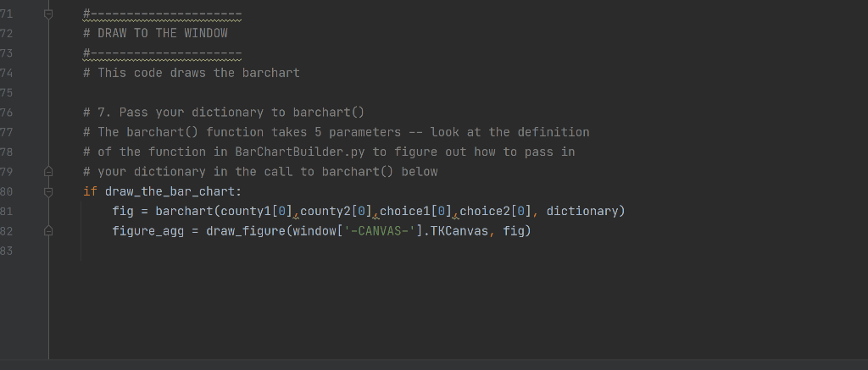Click the gutter next to line 75
This screenshot has height=370, width=868.
point(48,92)
